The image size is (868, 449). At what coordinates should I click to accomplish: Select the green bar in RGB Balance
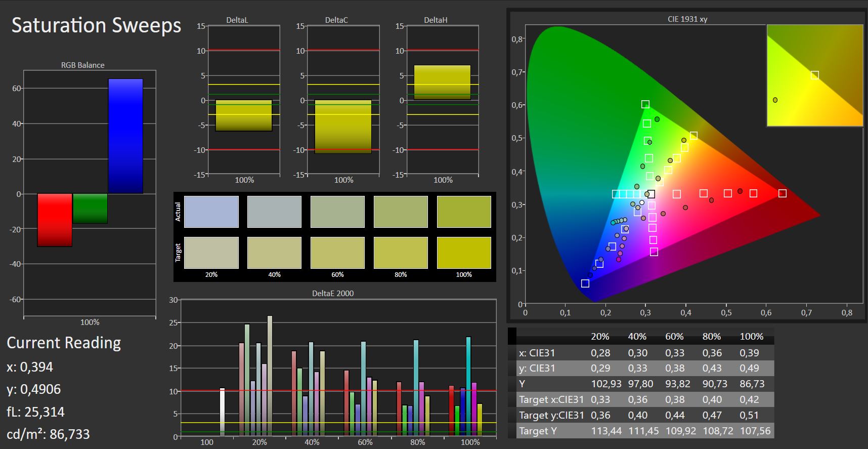click(90, 209)
